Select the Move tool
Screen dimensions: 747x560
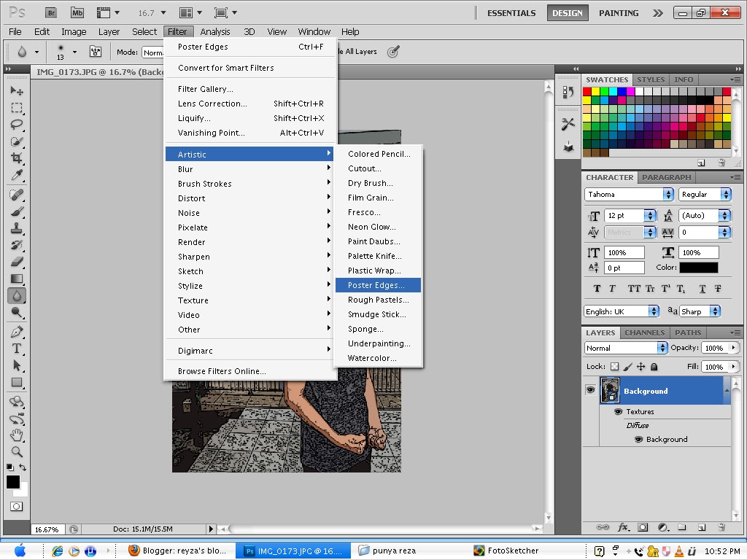coord(17,90)
